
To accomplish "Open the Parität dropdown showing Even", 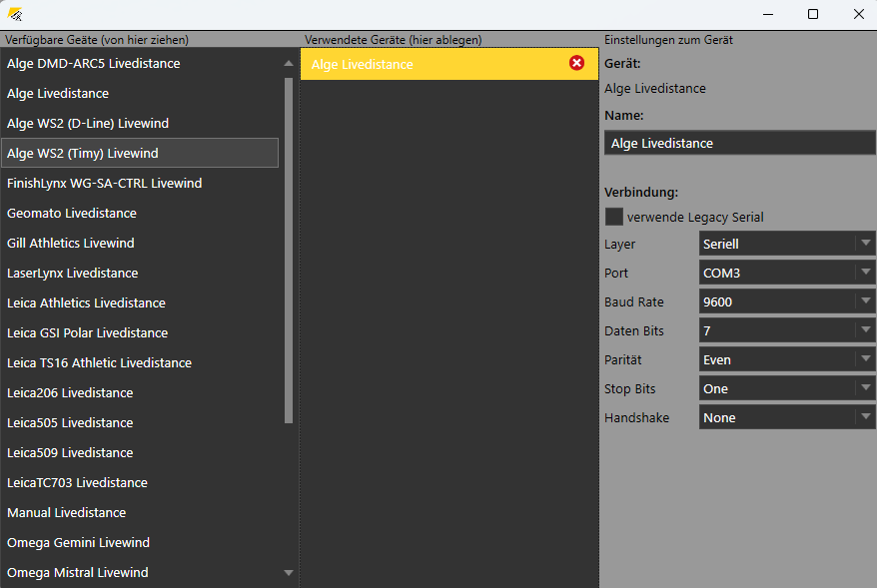I will [786, 359].
